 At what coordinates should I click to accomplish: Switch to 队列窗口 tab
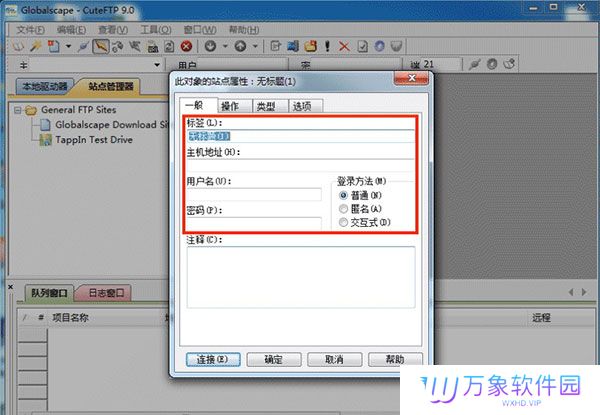tap(49, 293)
